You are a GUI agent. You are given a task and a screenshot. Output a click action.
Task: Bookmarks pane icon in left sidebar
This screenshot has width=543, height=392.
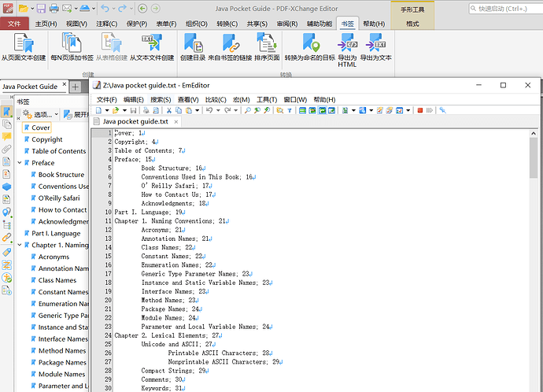(6, 112)
